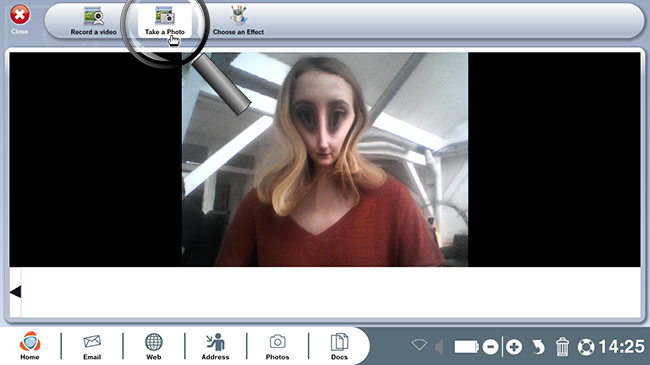Launch Web globe icon

pyautogui.click(x=153, y=346)
